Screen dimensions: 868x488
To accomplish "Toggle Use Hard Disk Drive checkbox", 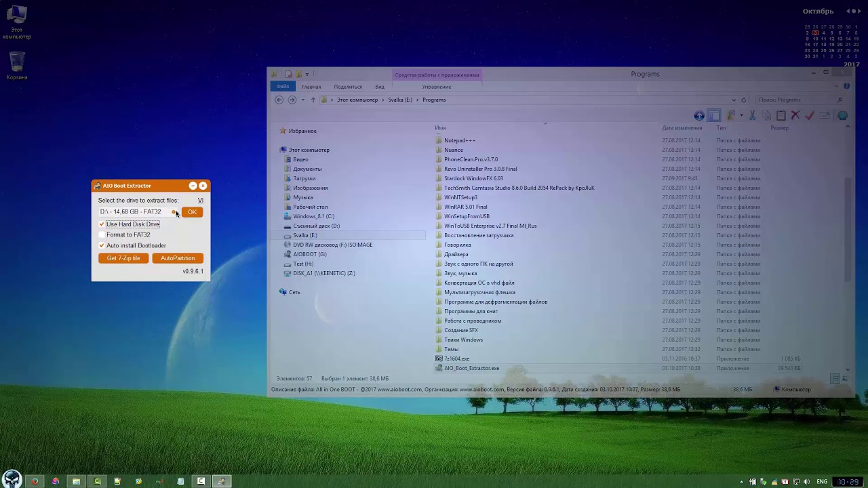I will pos(102,224).
